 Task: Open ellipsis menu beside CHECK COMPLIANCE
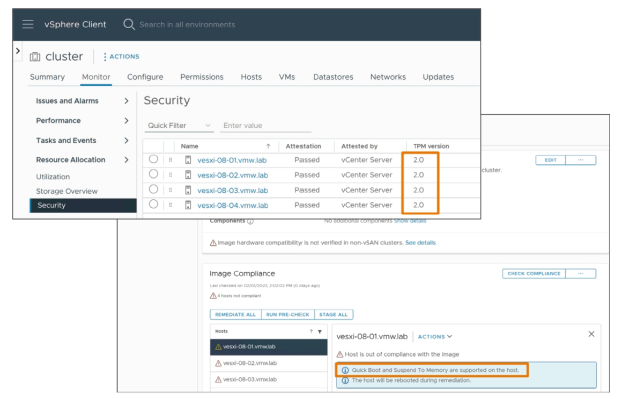click(x=581, y=273)
